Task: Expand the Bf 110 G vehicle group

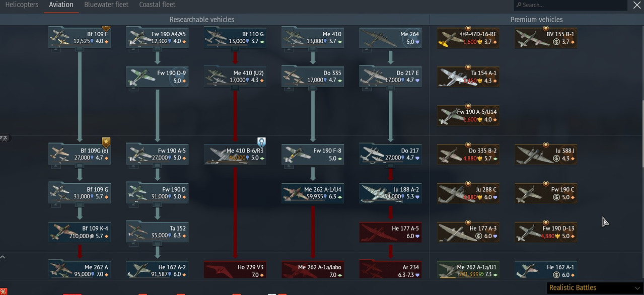Action: pos(235,50)
